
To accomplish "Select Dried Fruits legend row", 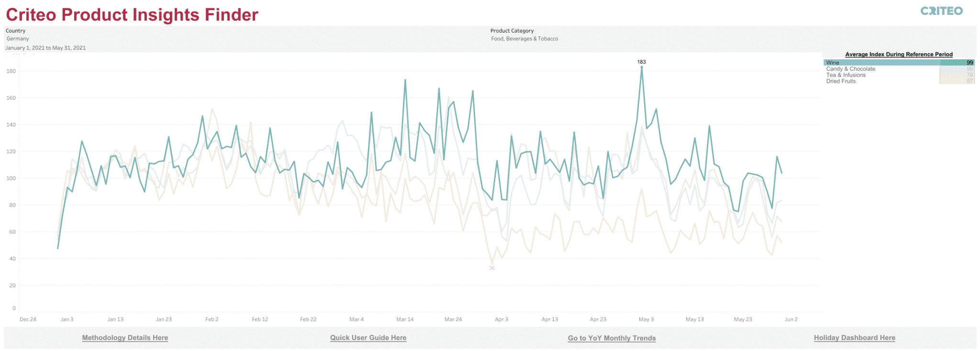I will pyautogui.click(x=899, y=81).
